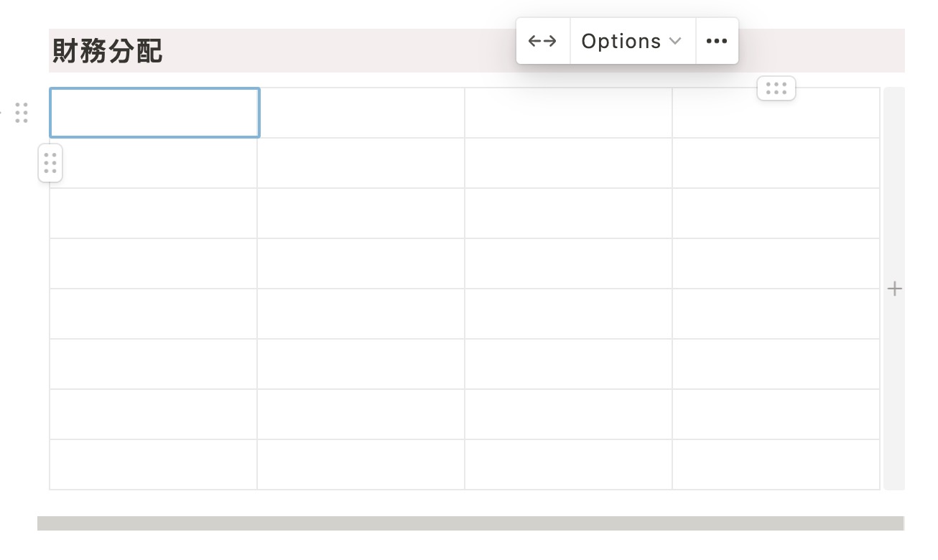Select the highlighted first cell of table
938x560 pixels.
154,113
